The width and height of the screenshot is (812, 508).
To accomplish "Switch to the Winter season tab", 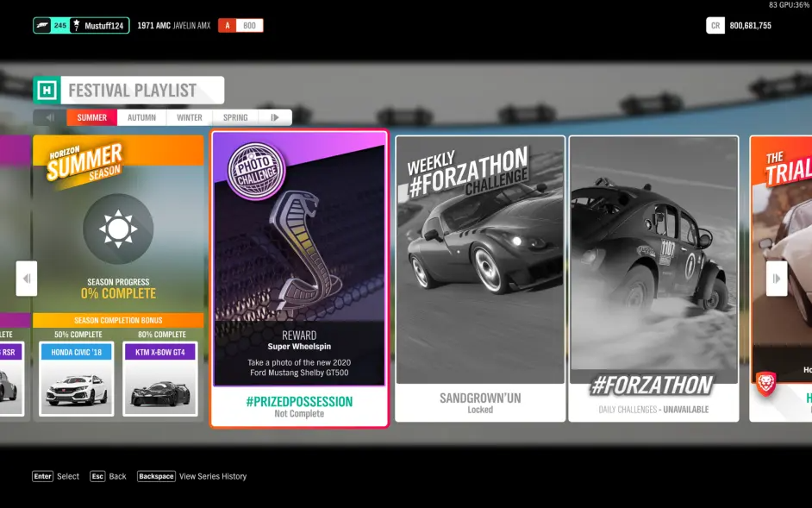I will point(190,117).
